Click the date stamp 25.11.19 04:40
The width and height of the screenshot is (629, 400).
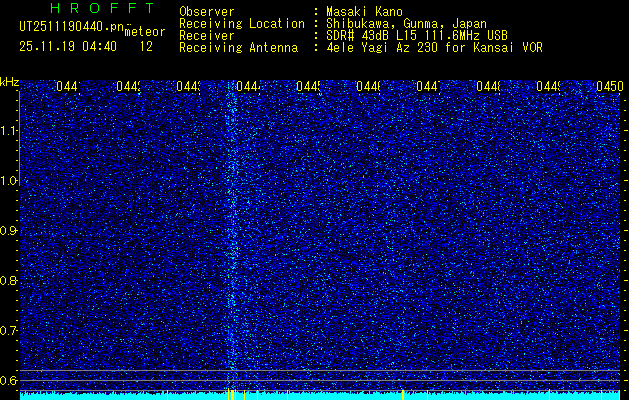click(x=68, y=47)
